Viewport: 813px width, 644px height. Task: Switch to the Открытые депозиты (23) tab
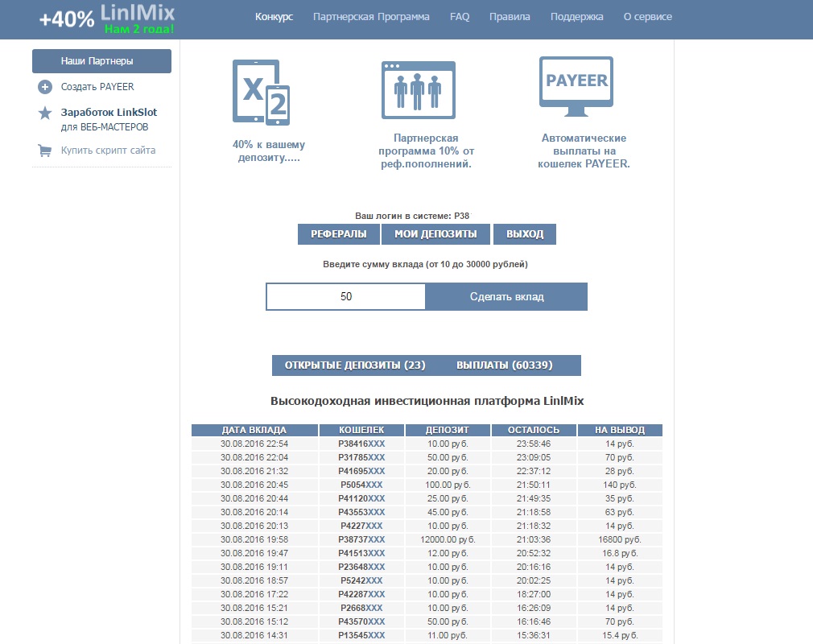tap(355, 365)
